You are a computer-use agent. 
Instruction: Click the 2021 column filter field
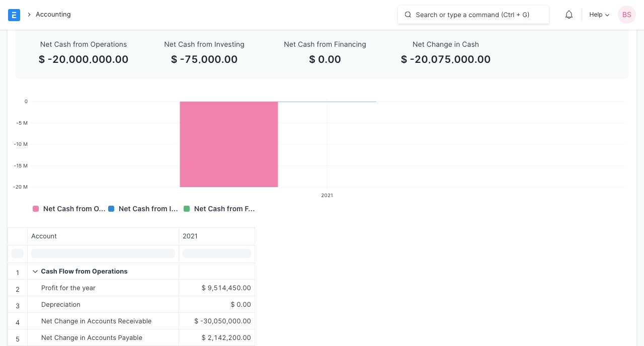point(216,253)
